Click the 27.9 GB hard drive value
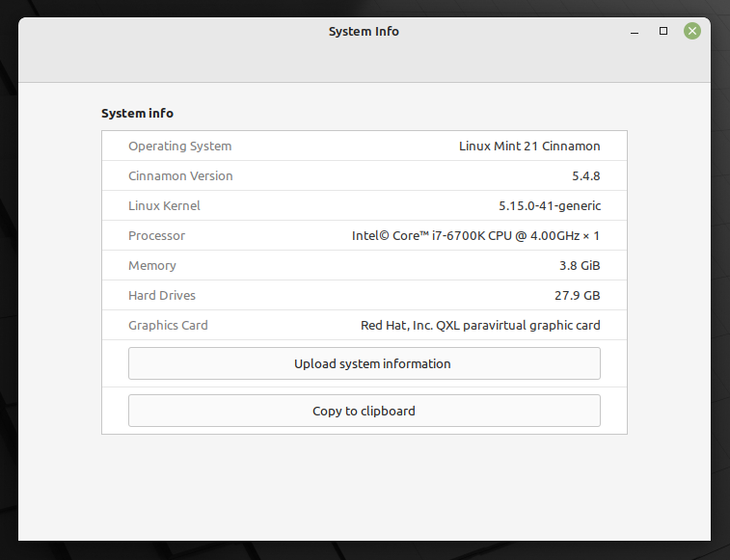Image resolution: width=730 pixels, height=560 pixels. [578, 295]
